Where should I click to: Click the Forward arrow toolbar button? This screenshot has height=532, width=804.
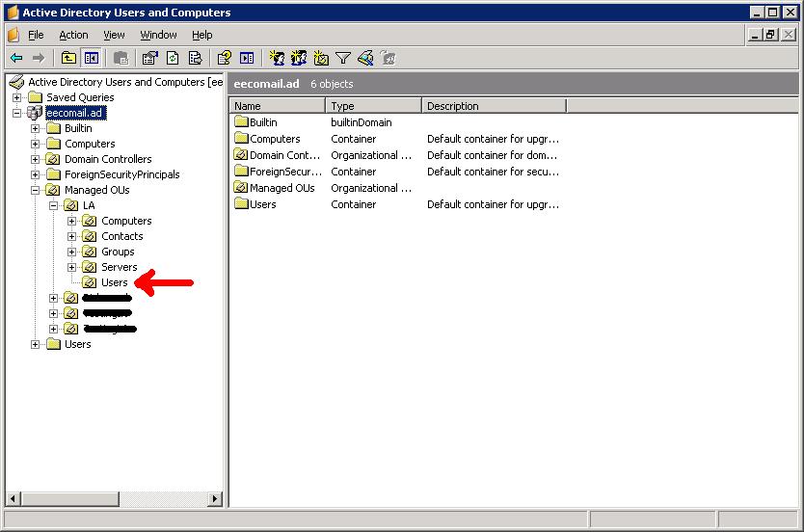(39, 59)
